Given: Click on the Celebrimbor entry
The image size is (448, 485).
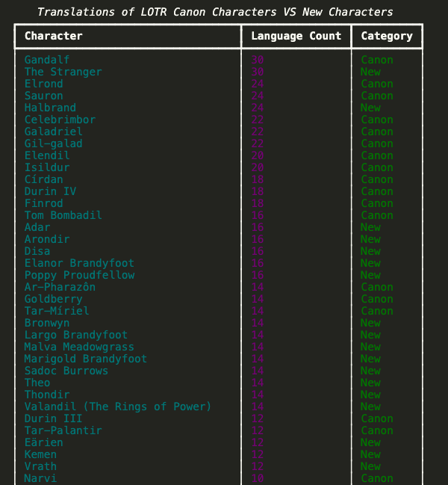Looking at the screenshot, I should tap(60, 120).
